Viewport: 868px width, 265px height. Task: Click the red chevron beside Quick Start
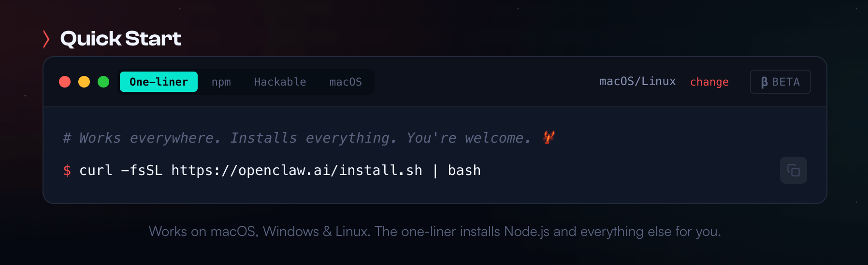tap(46, 39)
